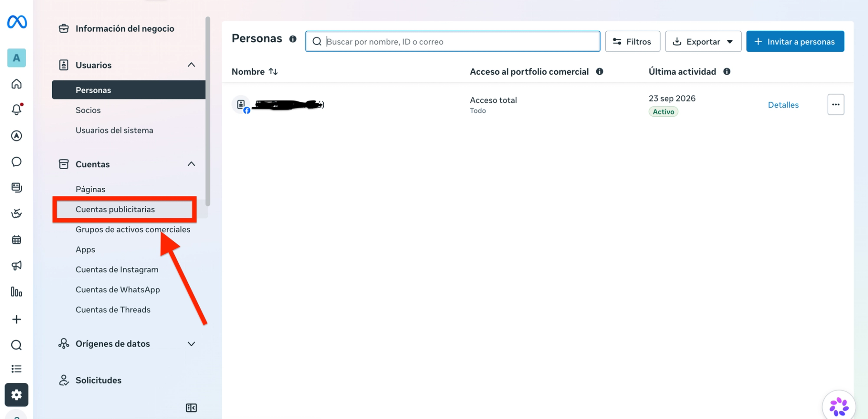Open content posts icon in sidebar
The image size is (868, 419).
[16, 187]
